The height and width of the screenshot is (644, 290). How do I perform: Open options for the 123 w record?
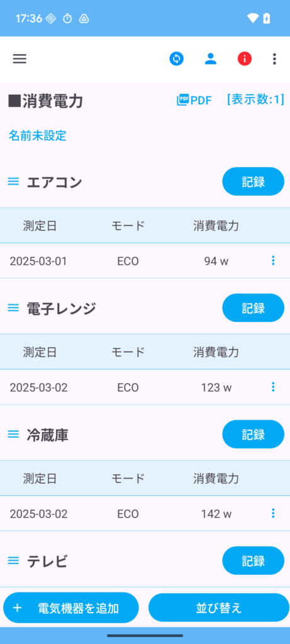click(x=273, y=387)
